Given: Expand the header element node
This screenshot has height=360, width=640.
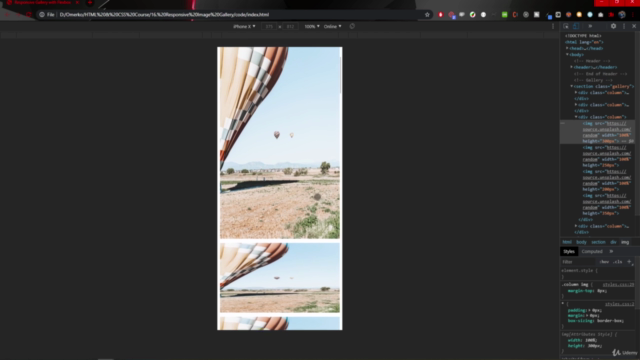Looking at the screenshot, I should (571, 67).
